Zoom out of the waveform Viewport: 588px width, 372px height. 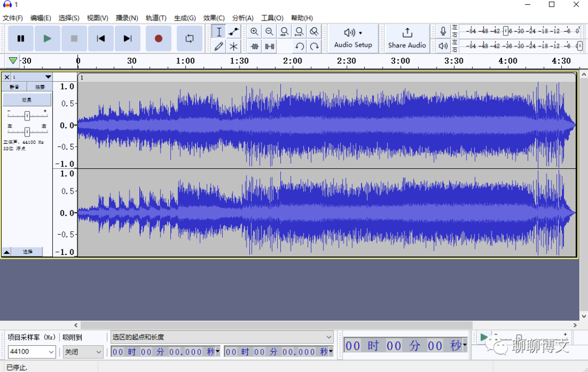[x=269, y=32]
